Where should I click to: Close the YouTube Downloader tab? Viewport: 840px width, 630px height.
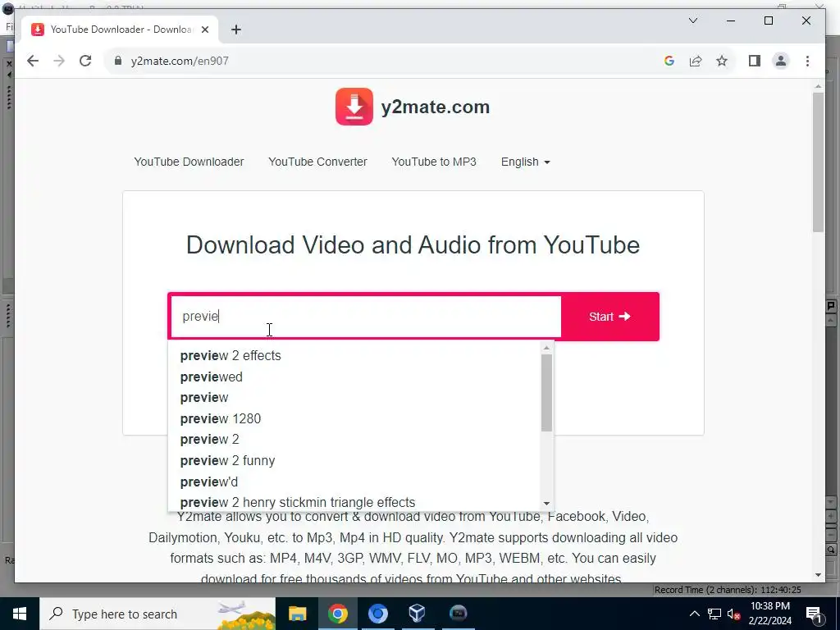[x=204, y=30]
